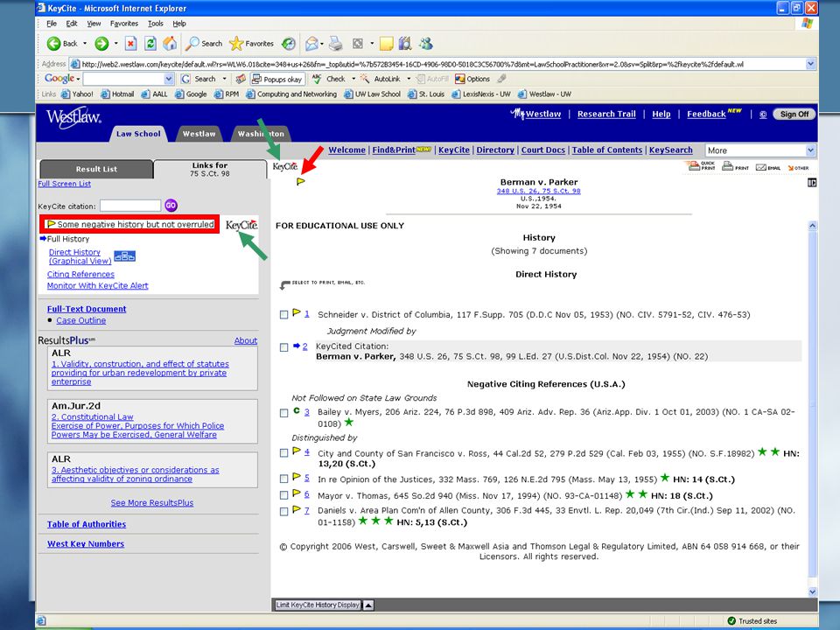Screen dimensions: 840x630
Task: Click the Research Trail link
Action: coord(606,114)
